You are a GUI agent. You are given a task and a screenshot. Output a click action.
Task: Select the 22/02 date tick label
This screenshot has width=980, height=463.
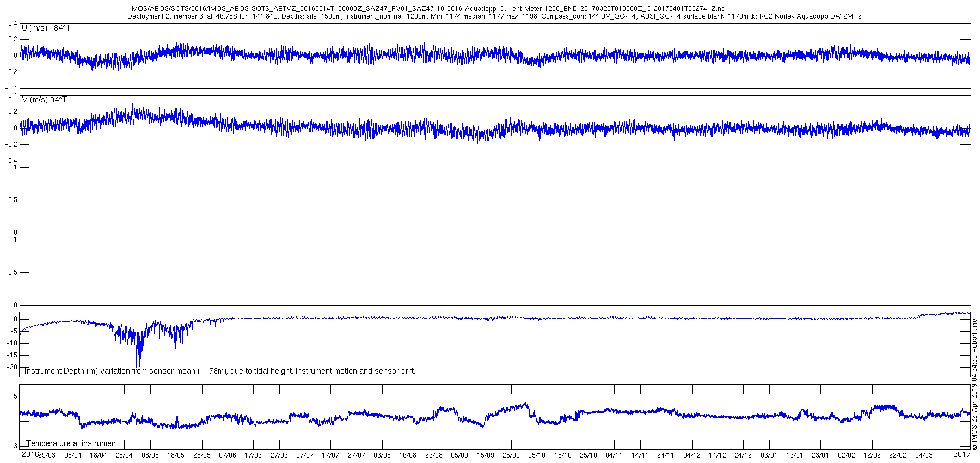point(898,455)
